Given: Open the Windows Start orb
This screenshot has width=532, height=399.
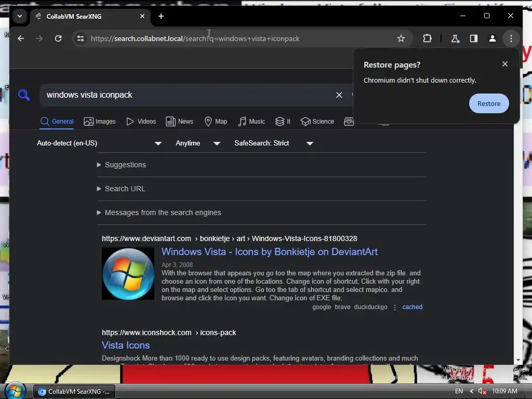Looking at the screenshot, I should (15, 391).
